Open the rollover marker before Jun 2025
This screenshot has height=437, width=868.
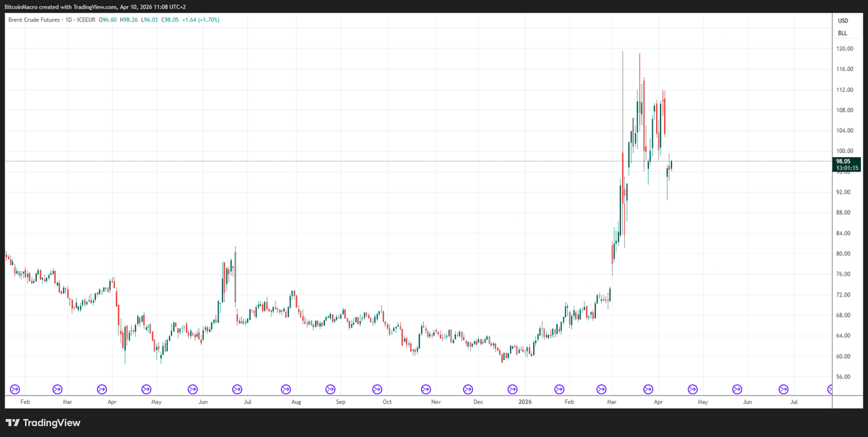(192, 389)
